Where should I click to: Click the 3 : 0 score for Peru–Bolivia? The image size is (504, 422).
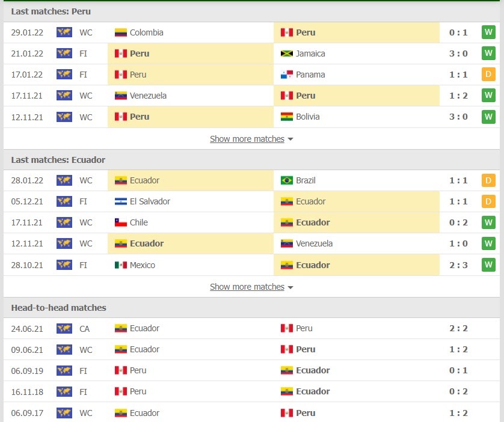pos(458,117)
